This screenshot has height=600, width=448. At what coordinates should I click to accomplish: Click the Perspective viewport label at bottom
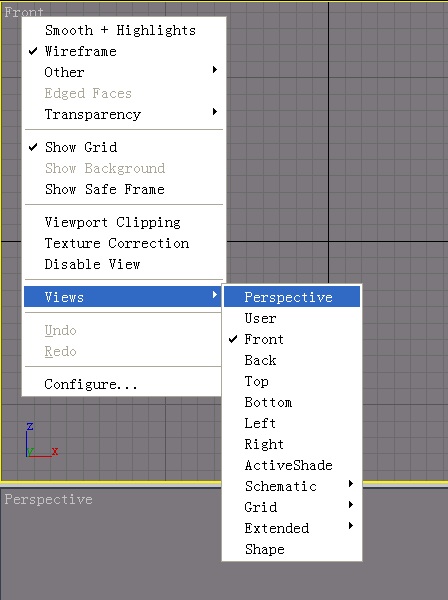(49, 499)
